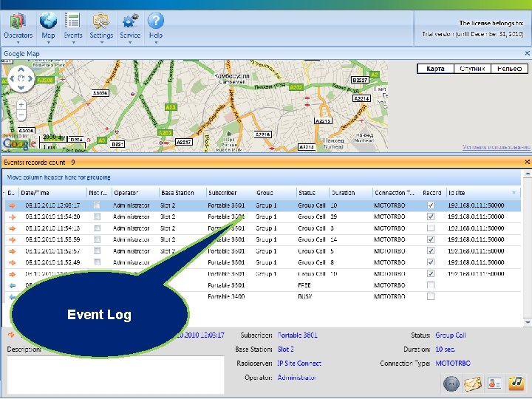532x399 pixels.
Task: Sort by Subscriber column header
Action: click(230, 193)
